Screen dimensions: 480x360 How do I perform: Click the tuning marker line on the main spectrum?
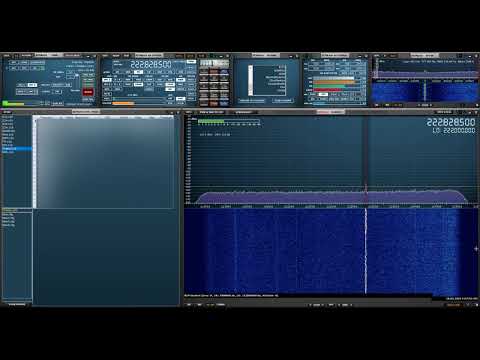click(x=366, y=160)
